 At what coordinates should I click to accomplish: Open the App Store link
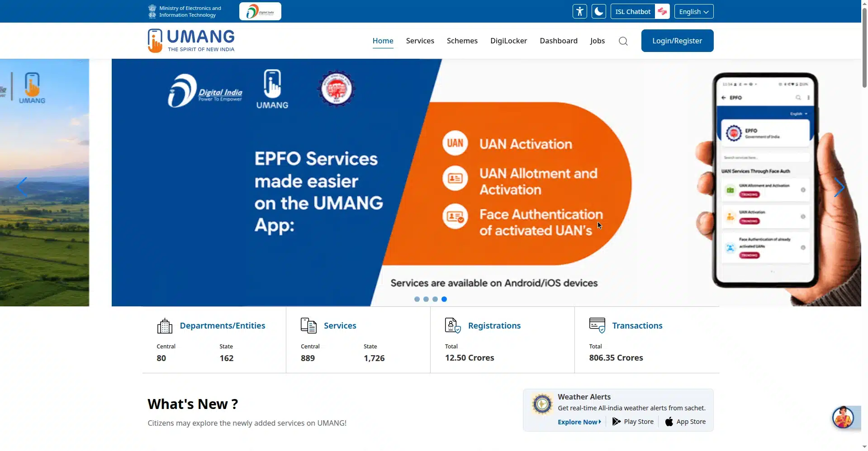pyautogui.click(x=685, y=422)
